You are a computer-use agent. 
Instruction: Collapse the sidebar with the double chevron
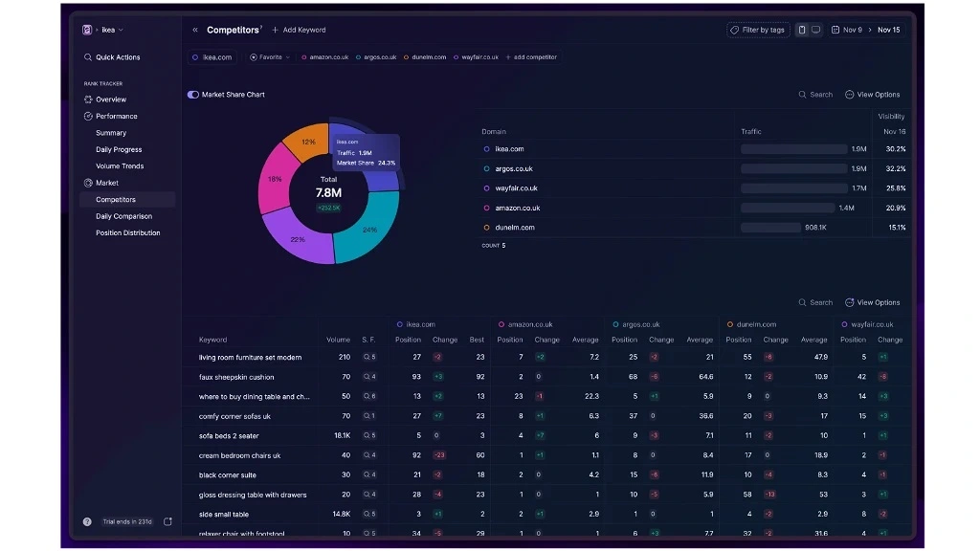pos(195,30)
